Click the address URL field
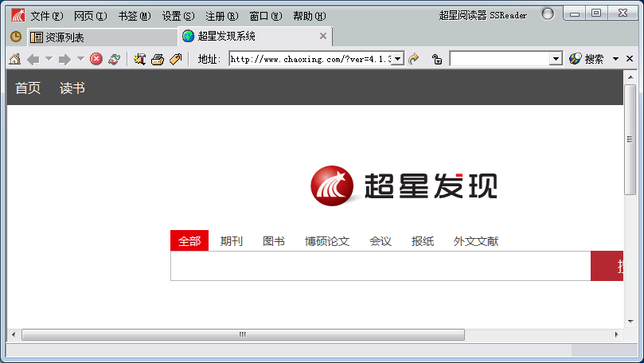 pyautogui.click(x=310, y=59)
